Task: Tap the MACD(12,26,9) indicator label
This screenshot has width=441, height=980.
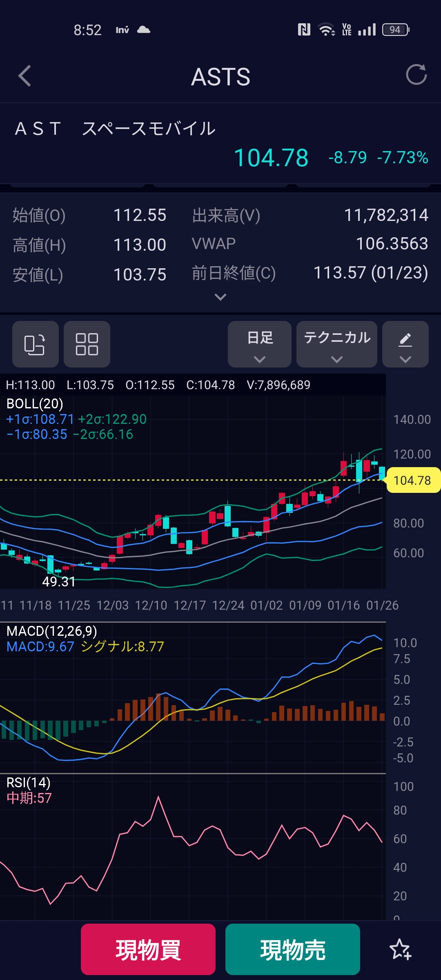Action: tap(52, 631)
